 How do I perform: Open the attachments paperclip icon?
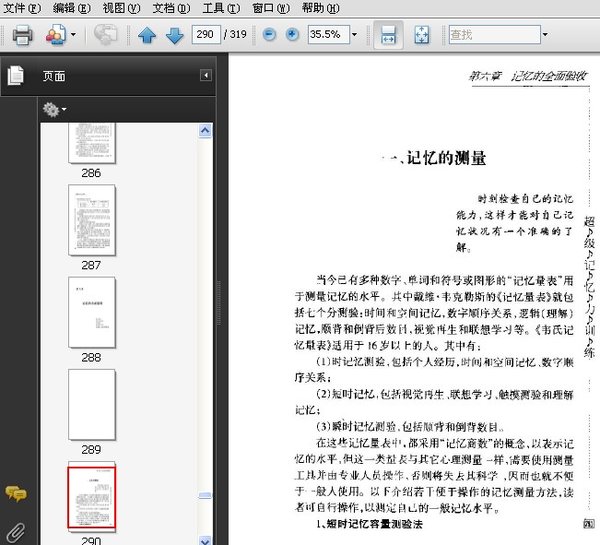16,532
